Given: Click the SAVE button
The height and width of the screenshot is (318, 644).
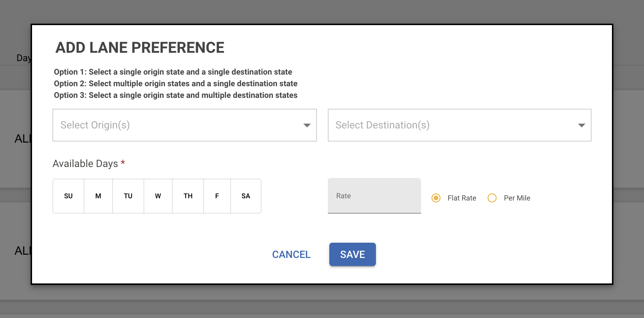Looking at the screenshot, I should pyautogui.click(x=352, y=254).
